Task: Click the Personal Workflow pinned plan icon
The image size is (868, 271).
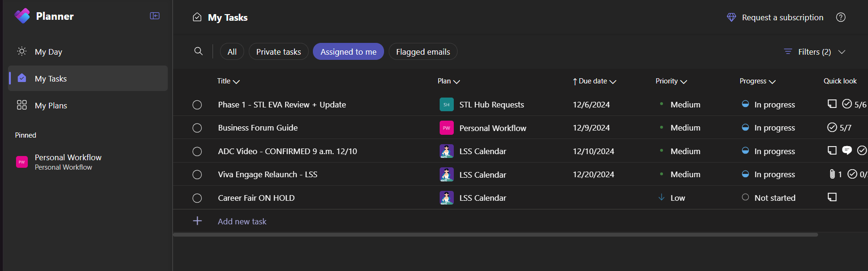Action: pyautogui.click(x=22, y=162)
